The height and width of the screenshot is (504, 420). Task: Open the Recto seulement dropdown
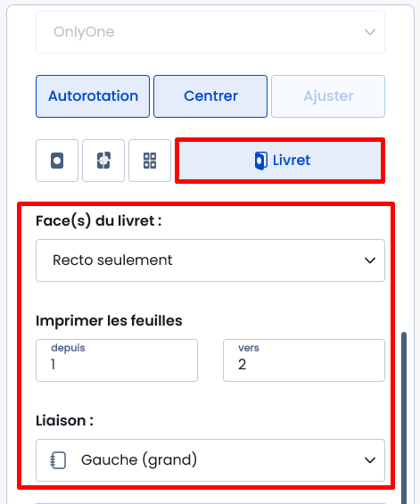(x=210, y=260)
